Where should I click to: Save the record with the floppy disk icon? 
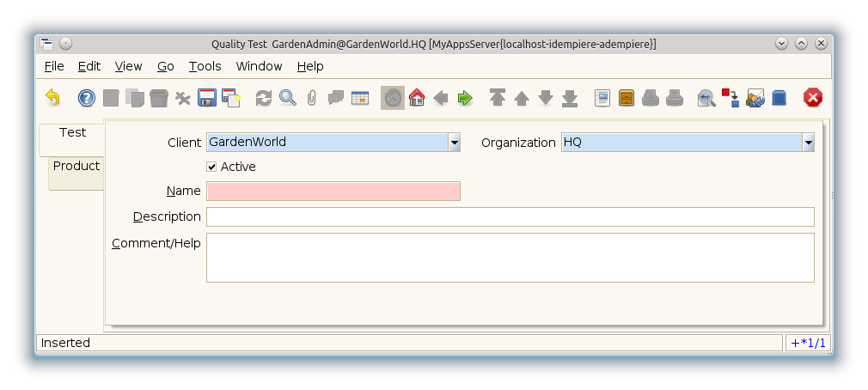(x=206, y=98)
